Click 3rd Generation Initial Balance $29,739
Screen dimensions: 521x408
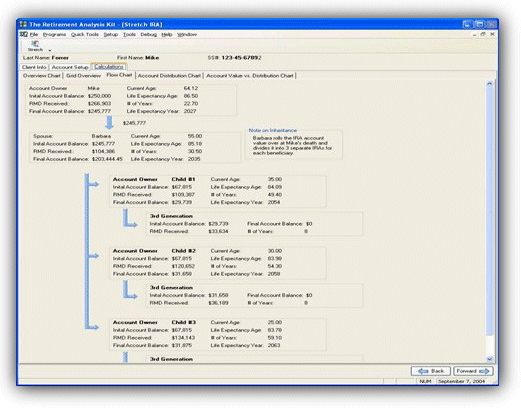pyautogui.click(x=218, y=224)
